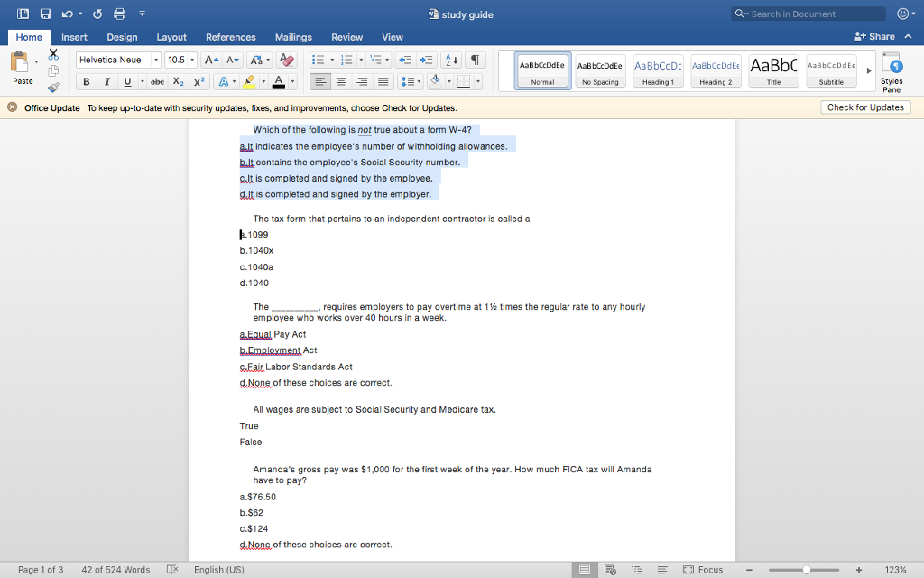This screenshot has width=924, height=578.
Task: Undo the last action
Action: point(67,14)
